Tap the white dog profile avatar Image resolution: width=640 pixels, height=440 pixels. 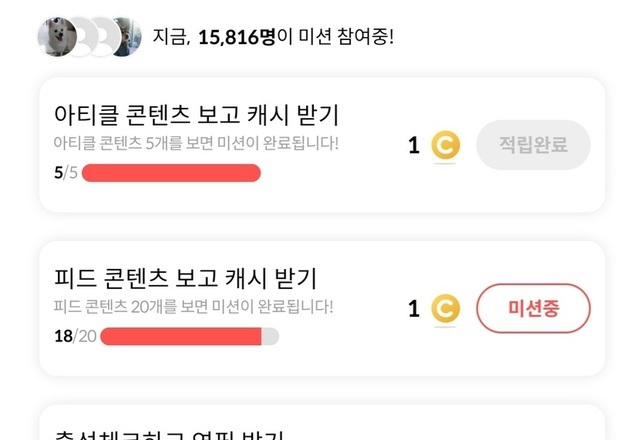(57, 37)
